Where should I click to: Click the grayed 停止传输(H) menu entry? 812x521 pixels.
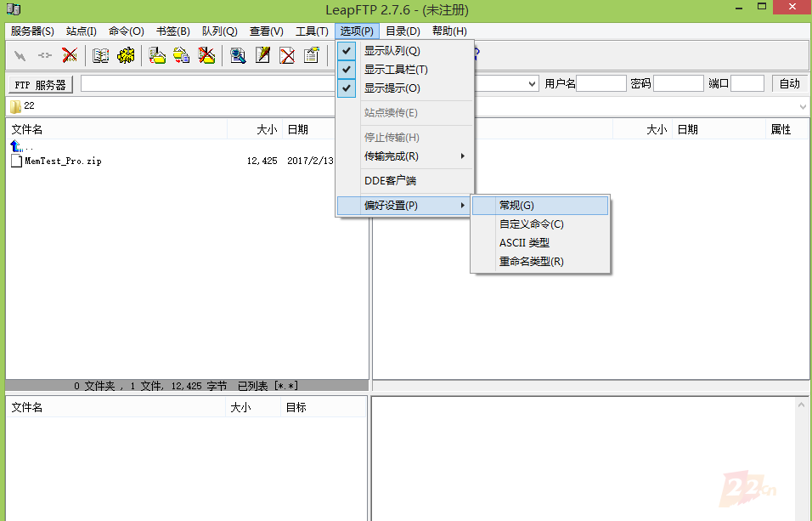(404, 138)
